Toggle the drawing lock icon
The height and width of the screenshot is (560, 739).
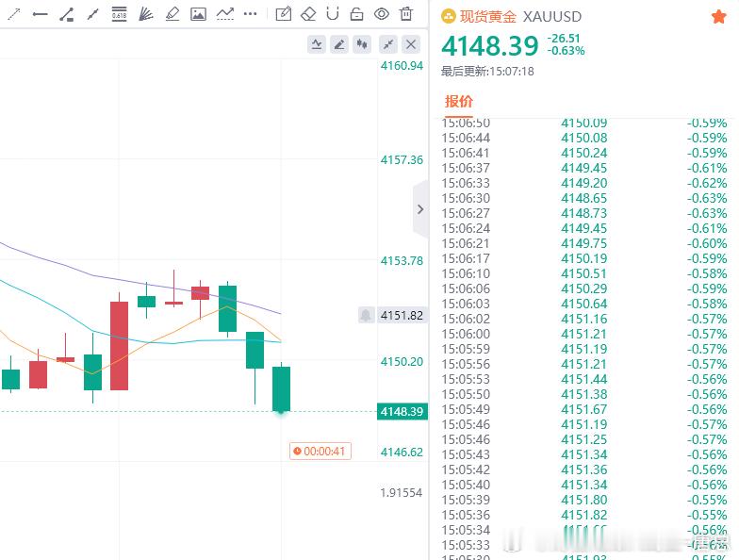tap(356, 14)
